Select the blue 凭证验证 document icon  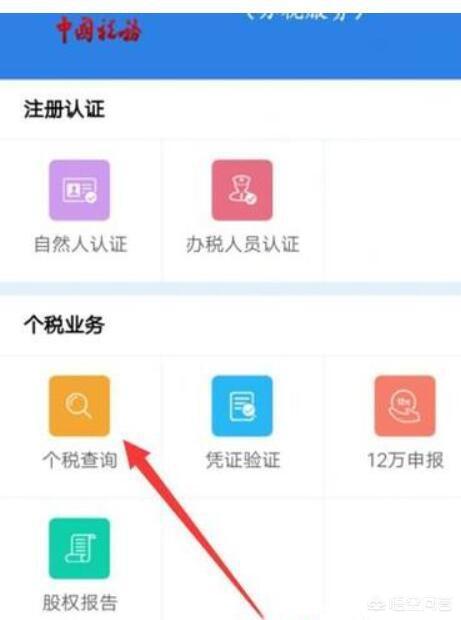point(242,406)
